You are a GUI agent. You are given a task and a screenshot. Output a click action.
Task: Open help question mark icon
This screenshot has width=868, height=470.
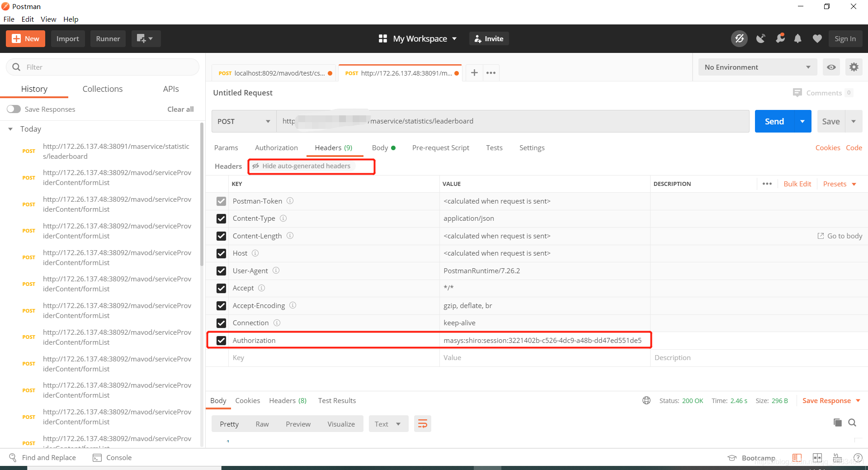click(858, 458)
